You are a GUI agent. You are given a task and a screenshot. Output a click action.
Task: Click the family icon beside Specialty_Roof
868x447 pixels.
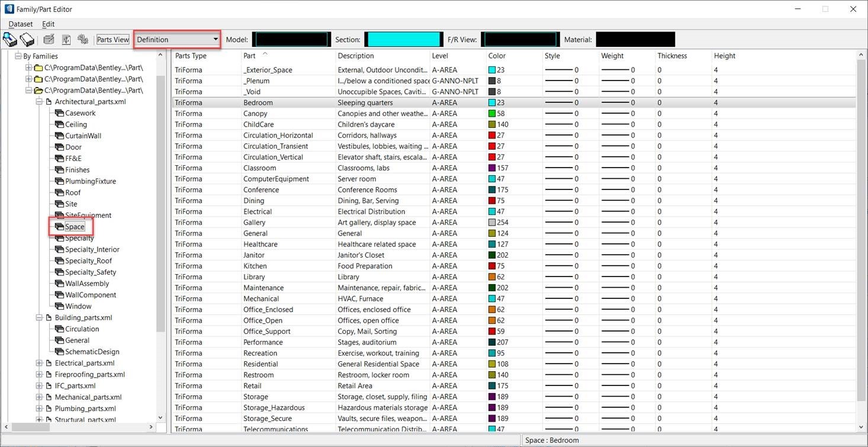(x=59, y=261)
